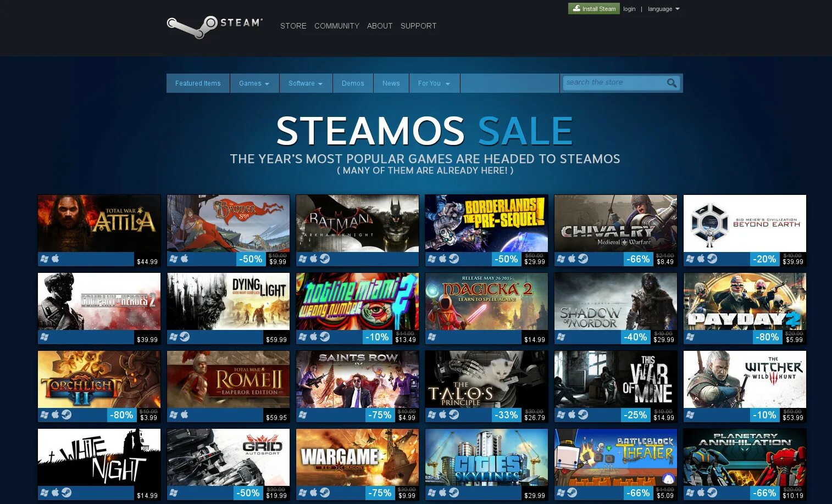
Task: Click the search magnifier icon
Action: tap(672, 83)
